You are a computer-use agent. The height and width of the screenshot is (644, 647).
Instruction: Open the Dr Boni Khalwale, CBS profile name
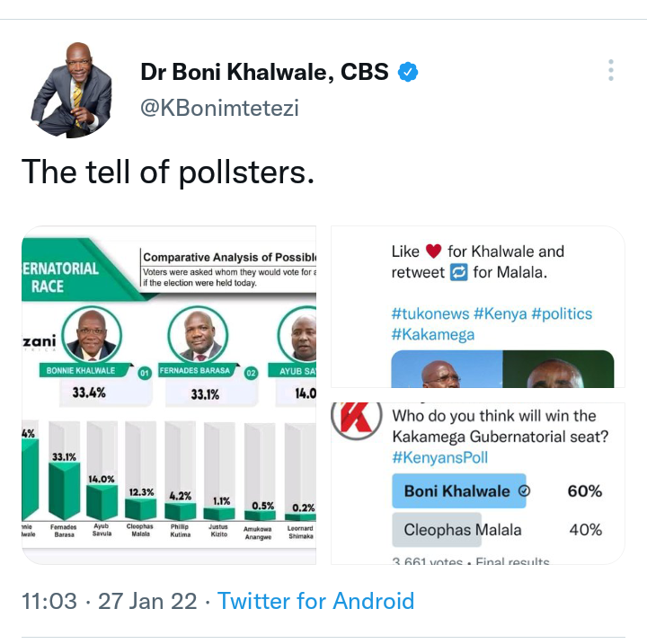(264, 72)
